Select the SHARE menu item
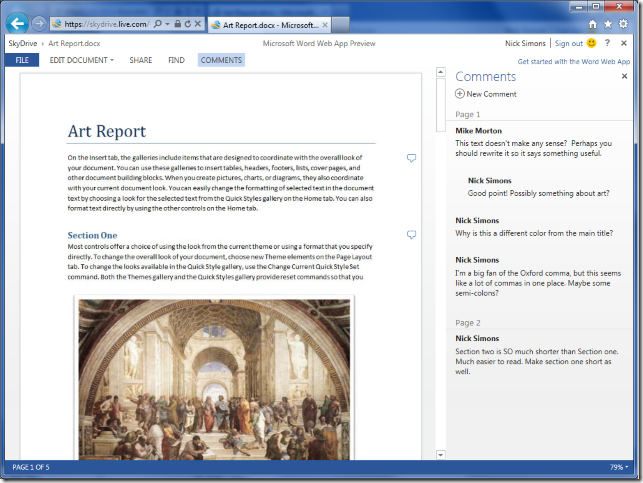643x483 pixels. tap(140, 60)
